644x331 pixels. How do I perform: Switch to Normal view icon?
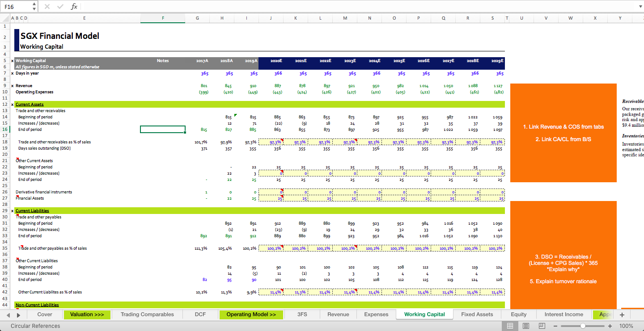510,326
